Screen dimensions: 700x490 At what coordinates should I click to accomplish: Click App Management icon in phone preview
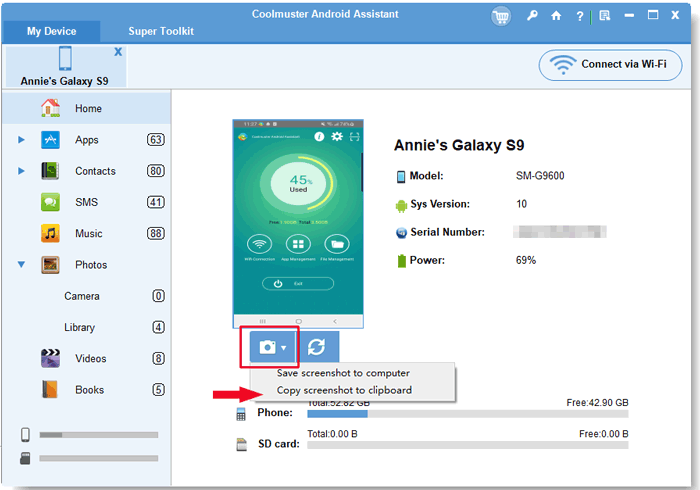[x=298, y=244]
